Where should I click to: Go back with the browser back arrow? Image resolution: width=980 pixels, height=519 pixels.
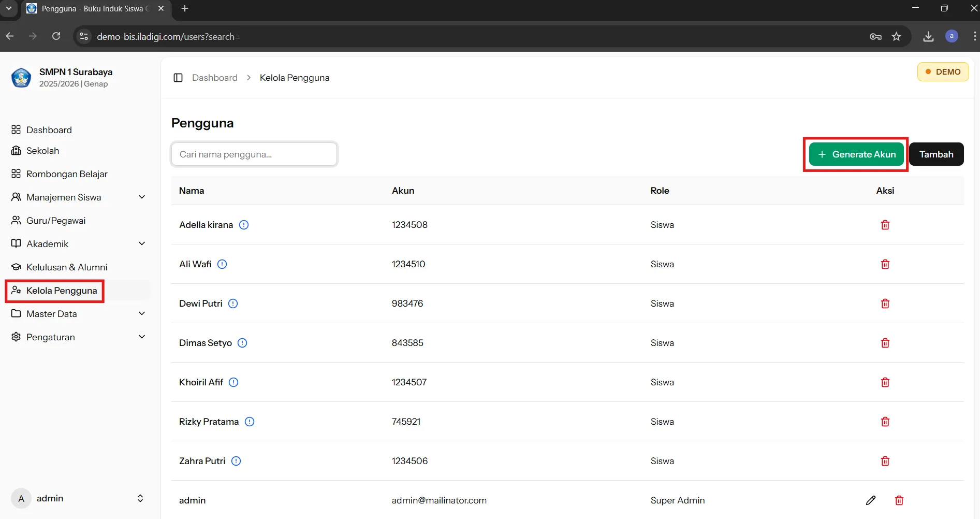coord(10,36)
